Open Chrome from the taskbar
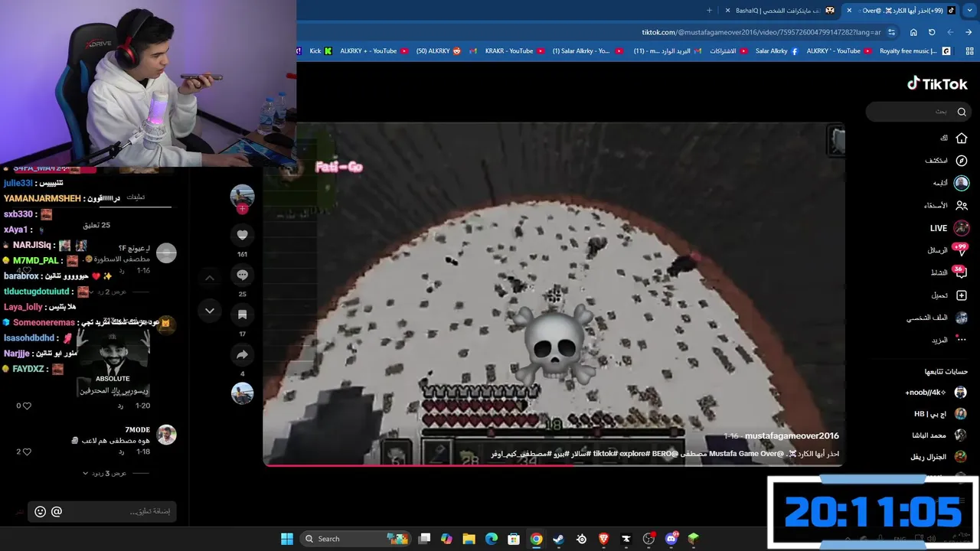The width and height of the screenshot is (980, 551). (x=536, y=539)
